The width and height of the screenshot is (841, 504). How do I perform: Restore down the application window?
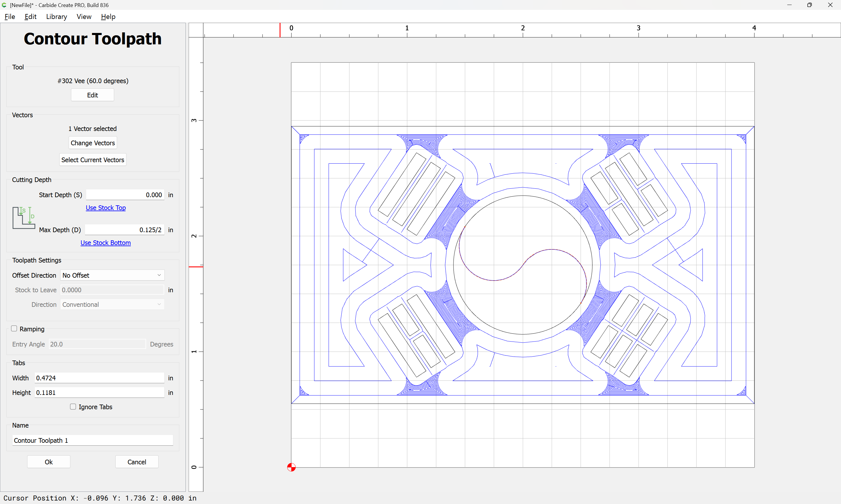[x=809, y=5]
